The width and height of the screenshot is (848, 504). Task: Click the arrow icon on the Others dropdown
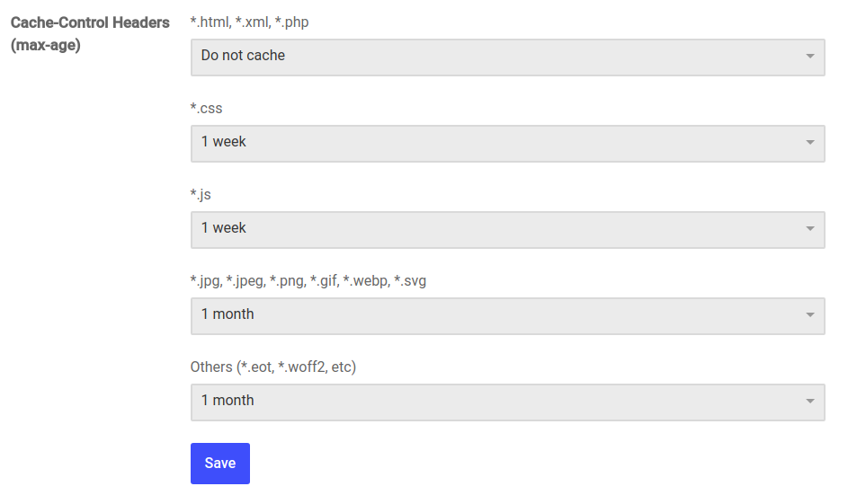click(810, 402)
